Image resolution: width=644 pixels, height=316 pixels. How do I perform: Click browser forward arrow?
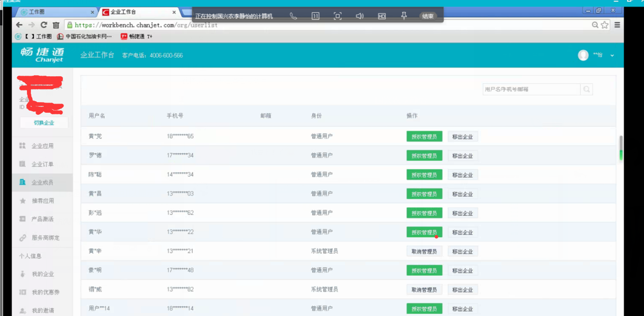(31, 25)
